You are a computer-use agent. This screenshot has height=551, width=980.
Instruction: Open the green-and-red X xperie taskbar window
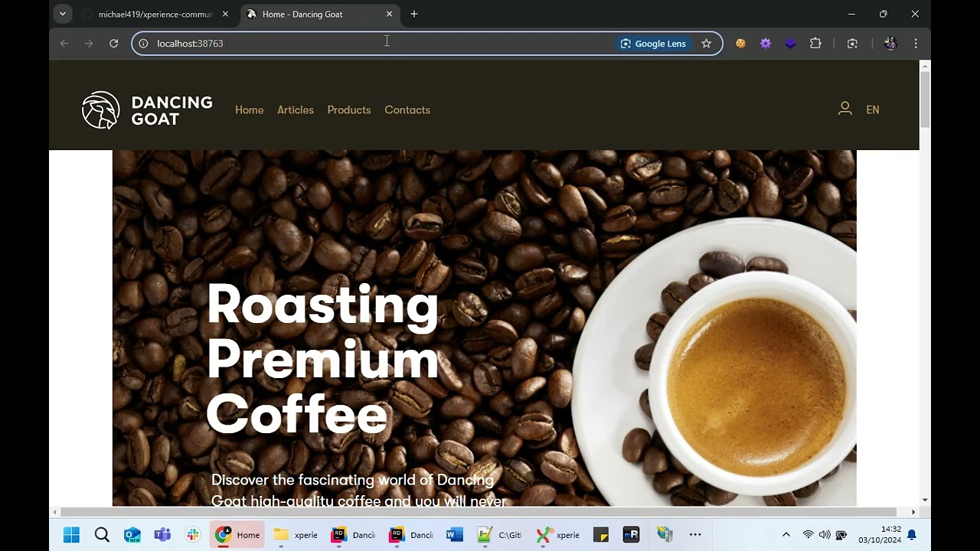pos(557,535)
